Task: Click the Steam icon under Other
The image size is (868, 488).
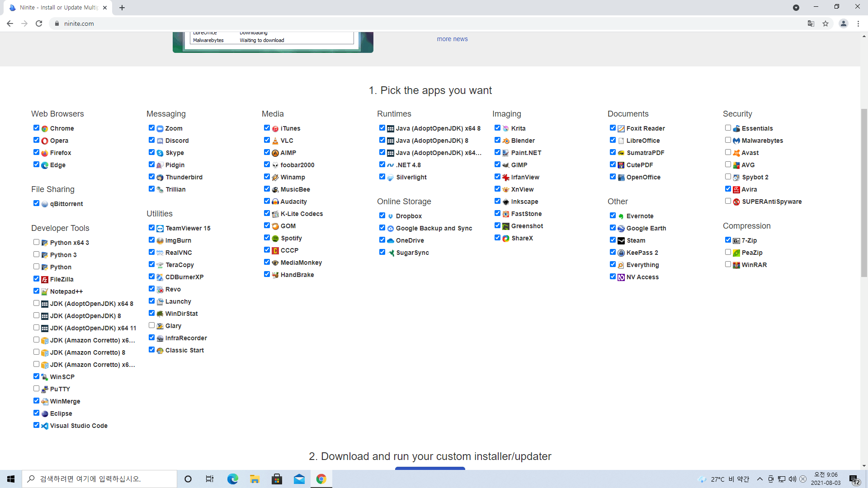Action: coord(621,241)
